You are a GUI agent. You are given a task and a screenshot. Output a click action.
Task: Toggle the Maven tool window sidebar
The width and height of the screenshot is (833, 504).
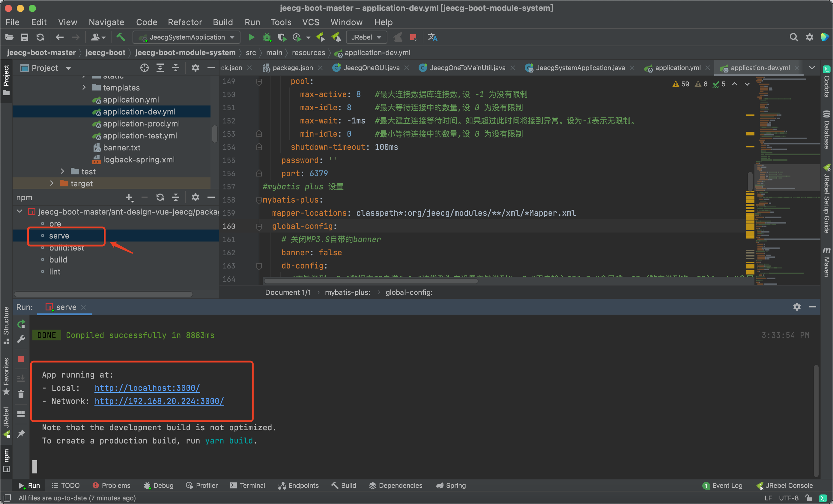[826, 262]
